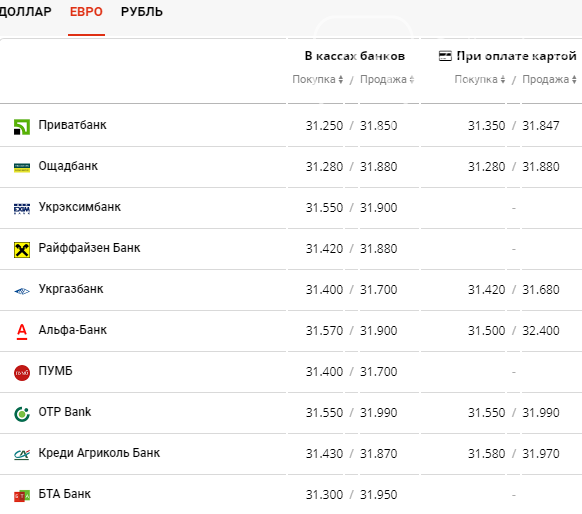Sort by Продажа for card payment
Screen dimensions: 582x514
(549, 79)
